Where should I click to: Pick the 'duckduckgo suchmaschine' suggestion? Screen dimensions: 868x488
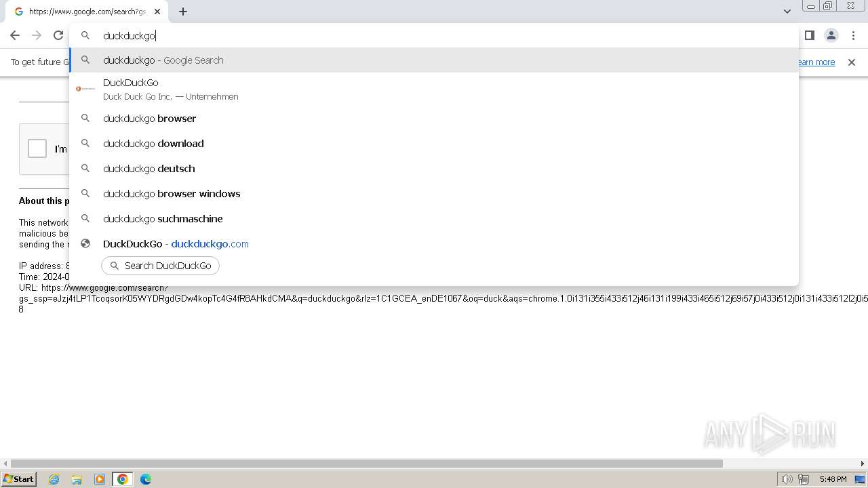pyautogui.click(x=434, y=219)
